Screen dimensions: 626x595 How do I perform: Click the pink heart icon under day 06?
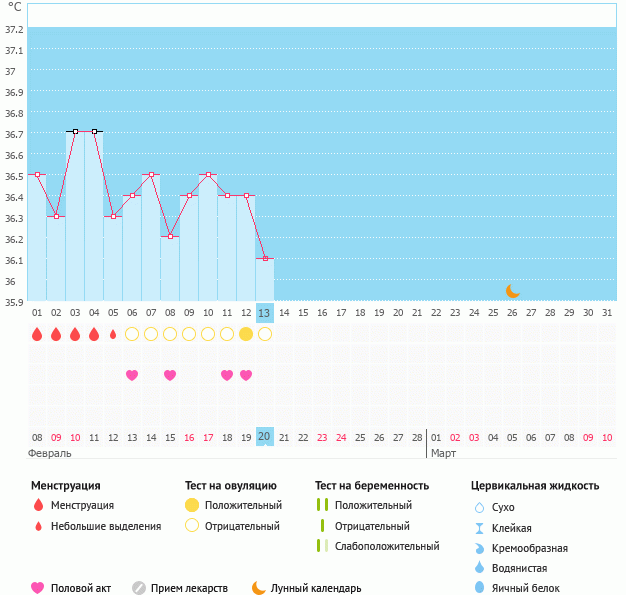tap(132, 375)
